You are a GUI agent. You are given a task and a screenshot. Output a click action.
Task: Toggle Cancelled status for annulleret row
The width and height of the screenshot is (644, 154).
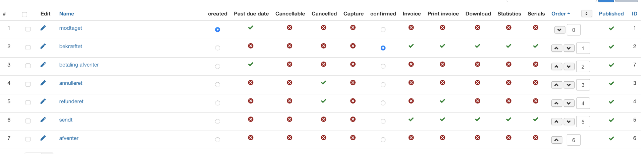(x=323, y=83)
